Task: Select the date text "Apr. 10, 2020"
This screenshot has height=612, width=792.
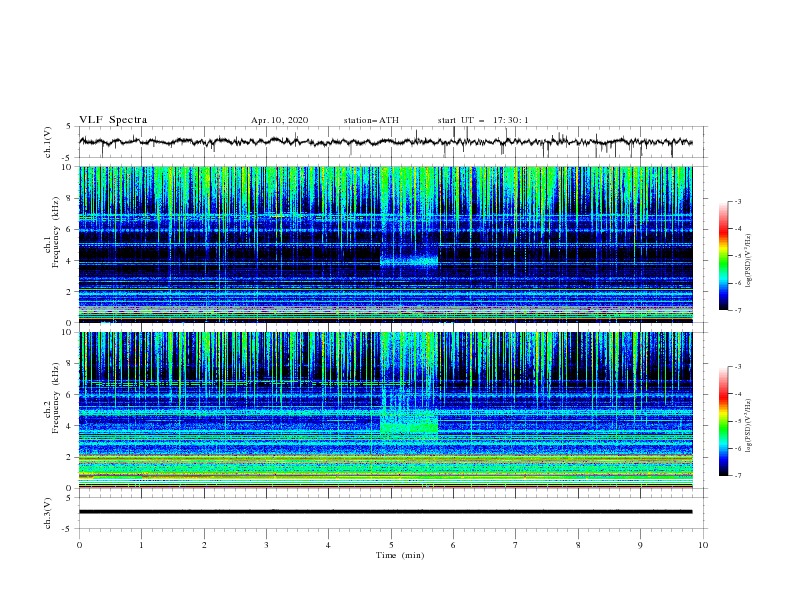Action: pos(279,120)
